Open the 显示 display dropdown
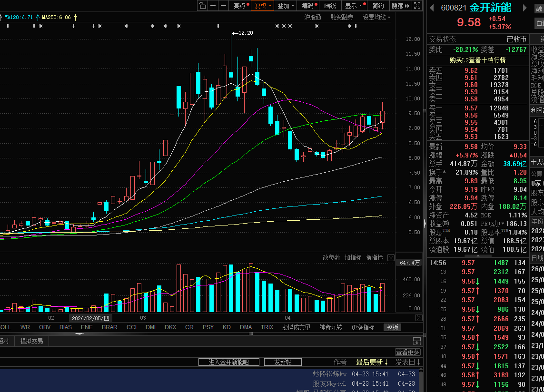The width and height of the screenshot is (544, 392). 355,6
